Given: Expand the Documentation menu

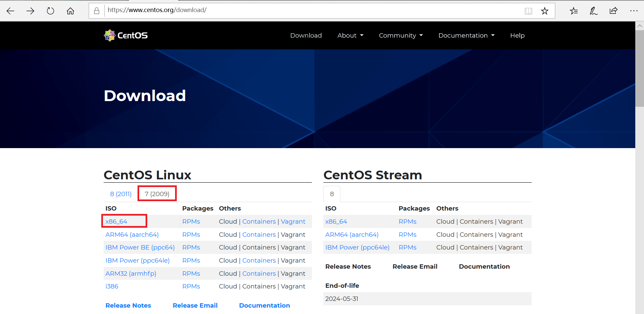Looking at the screenshot, I should coord(466,35).
